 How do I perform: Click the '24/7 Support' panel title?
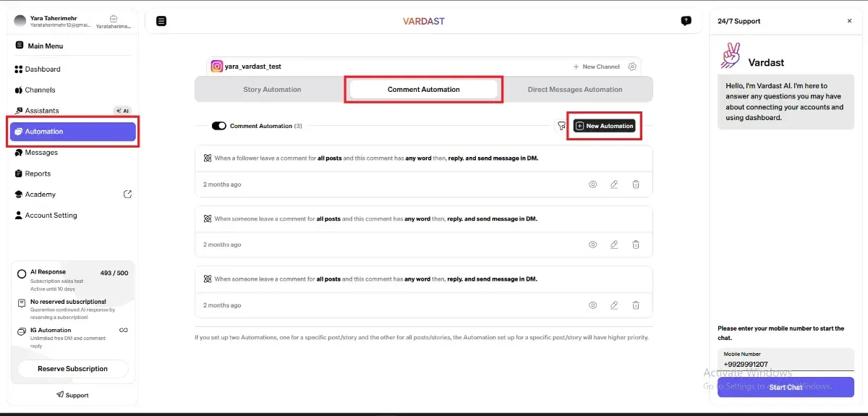pyautogui.click(x=739, y=21)
